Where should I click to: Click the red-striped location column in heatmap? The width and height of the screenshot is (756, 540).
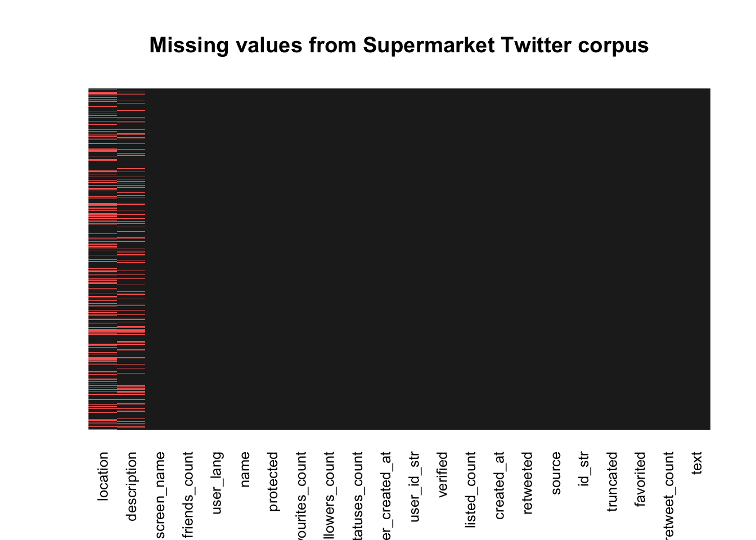pos(102,259)
